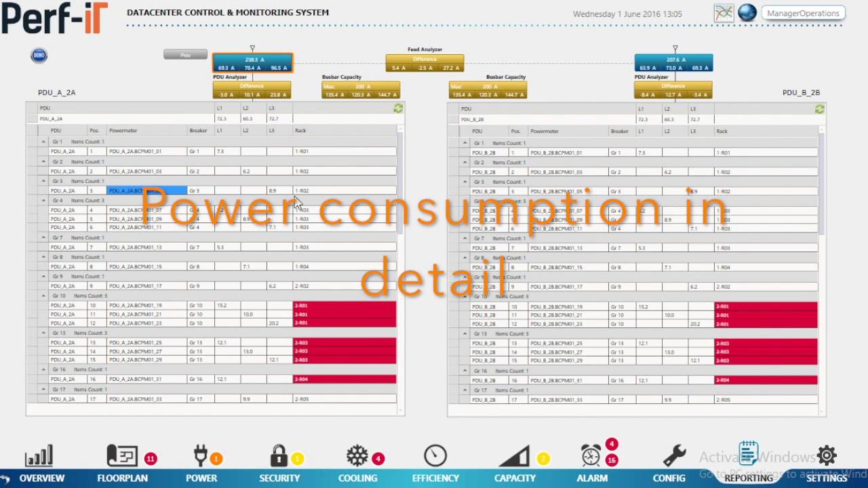
Task: Click the yellow 1 badge on Security
Action: coord(297,459)
